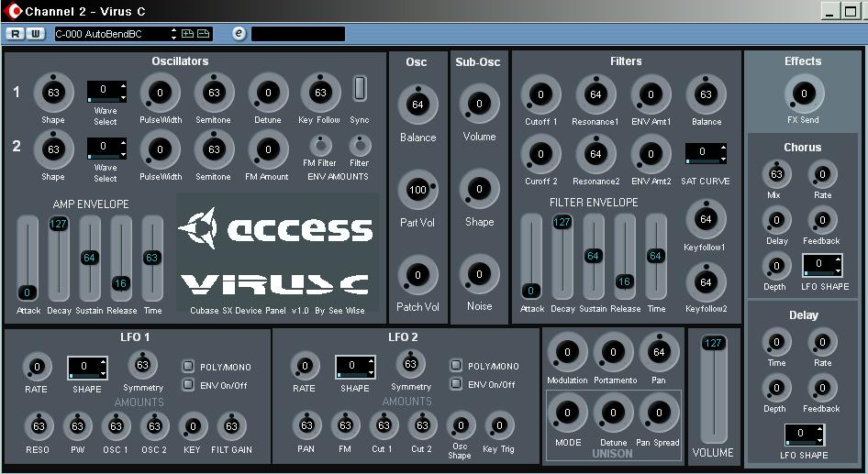
Task: Click the main VOLUME slider showing 127
Action: pyautogui.click(x=713, y=389)
